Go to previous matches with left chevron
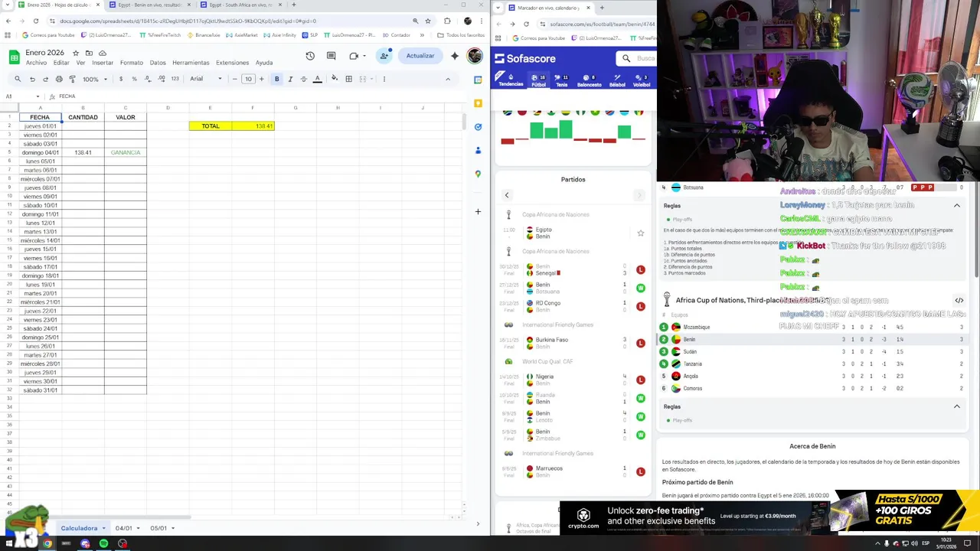The image size is (980, 551). pyautogui.click(x=506, y=195)
